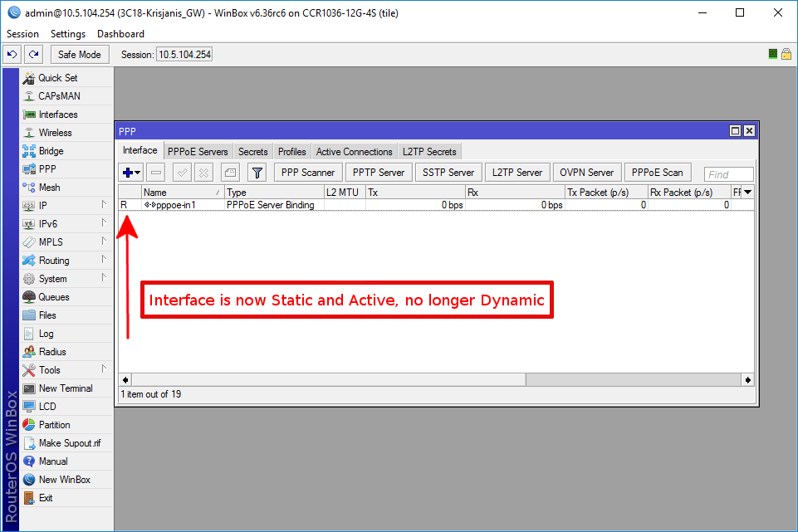Click the Redo arrow in the toolbar
Image resolution: width=798 pixels, height=532 pixels.
point(32,53)
